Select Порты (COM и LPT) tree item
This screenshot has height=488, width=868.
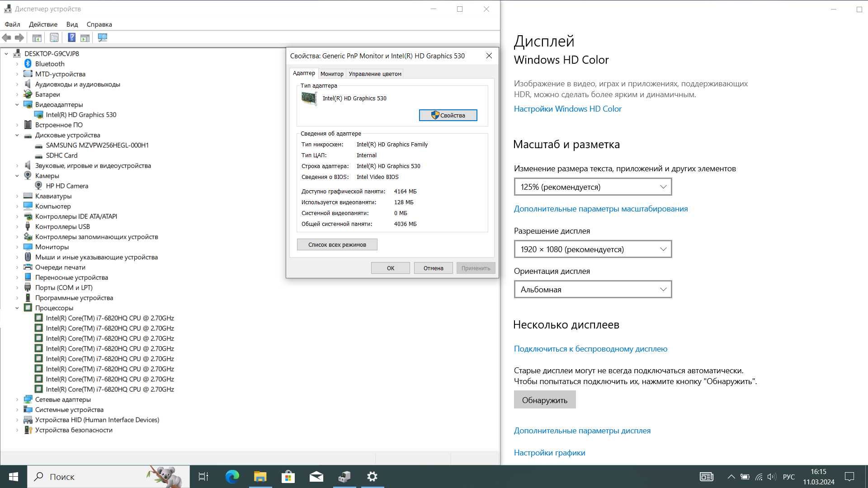click(64, 287)
